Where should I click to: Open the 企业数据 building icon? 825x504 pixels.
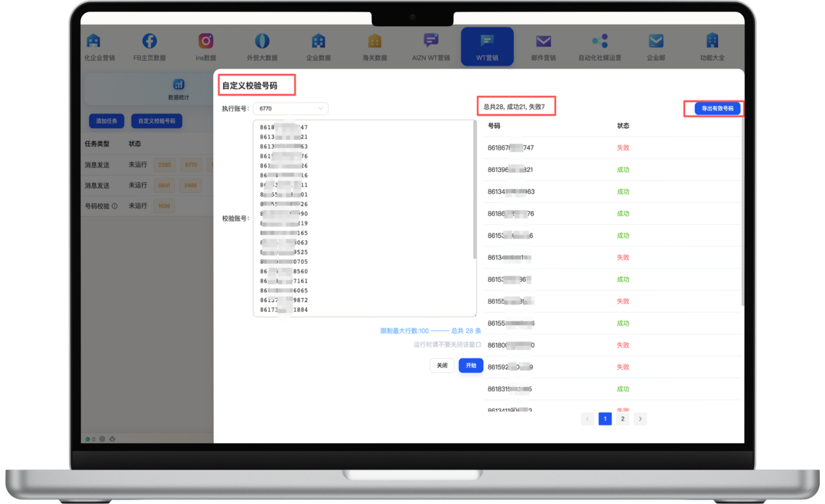pos(318,41)
